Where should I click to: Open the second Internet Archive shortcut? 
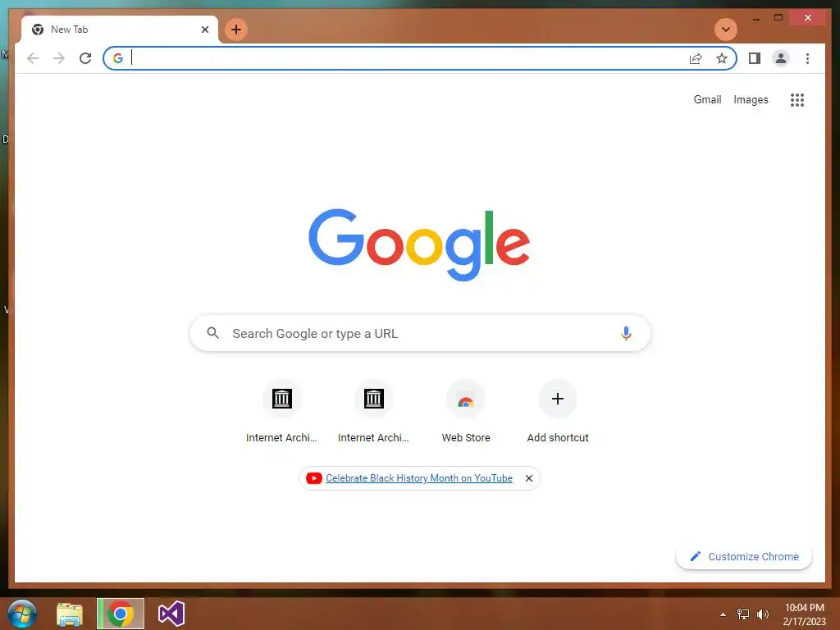(x=373, y=412)
